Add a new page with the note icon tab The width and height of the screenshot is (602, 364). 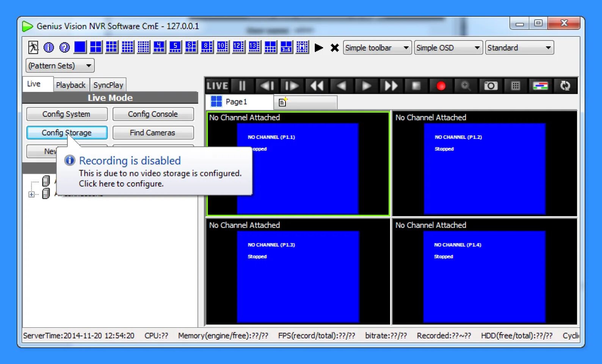[283, 102]
